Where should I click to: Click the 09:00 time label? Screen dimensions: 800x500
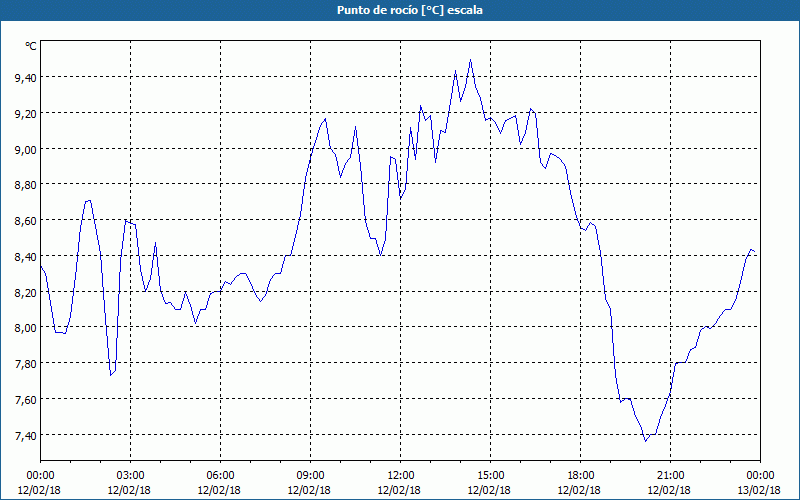point(310,476)
